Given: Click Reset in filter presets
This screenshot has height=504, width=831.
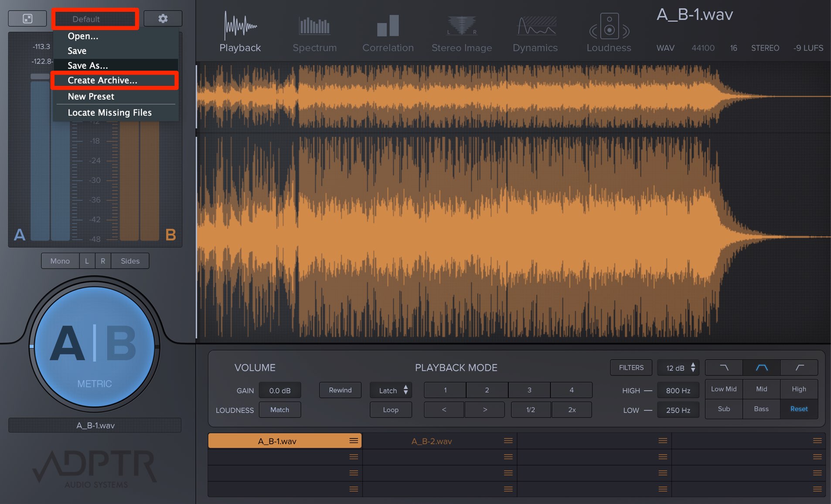Looking at the screenshot, I should (799, 409).
